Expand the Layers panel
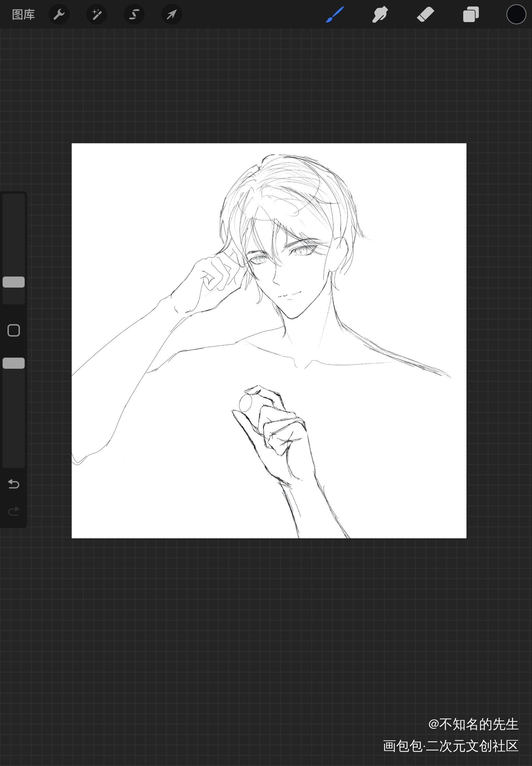Image resolution: width=532 pixels, height=766 pixels. tap(471, 15)
